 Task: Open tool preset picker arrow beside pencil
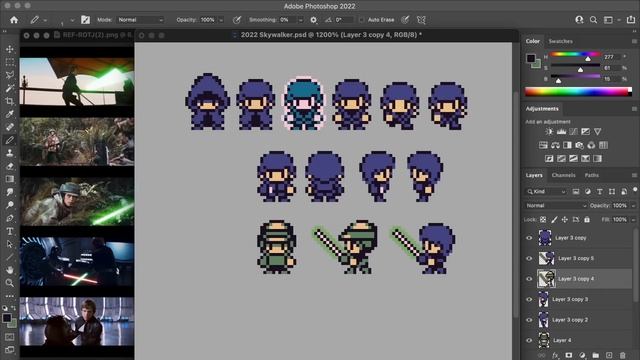click(45, 20)
